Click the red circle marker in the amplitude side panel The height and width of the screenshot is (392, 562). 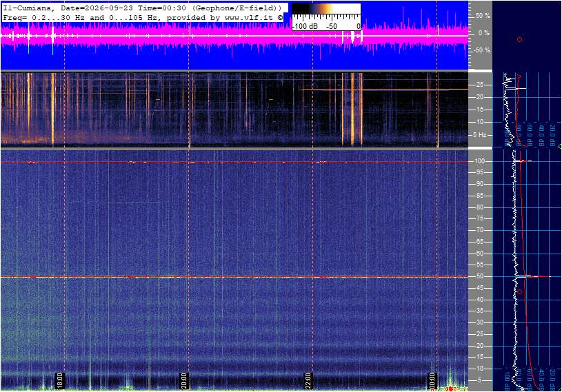coord(519,40)
